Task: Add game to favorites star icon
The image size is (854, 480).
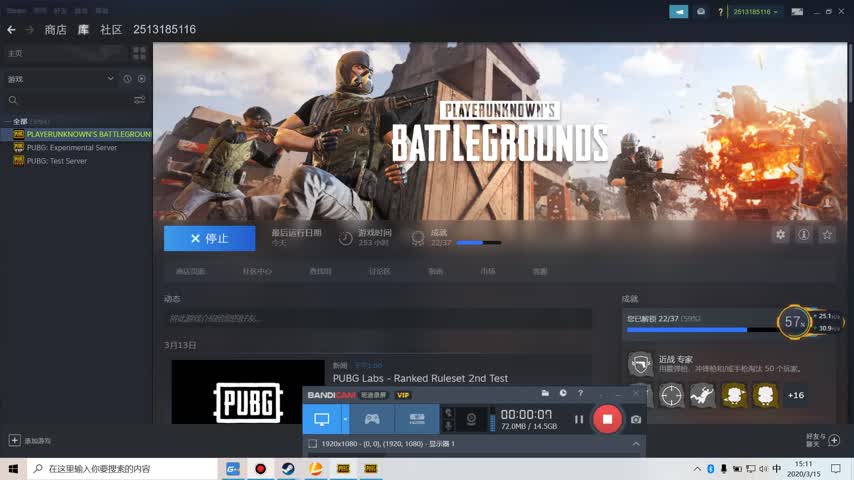Action: pos(827,235)
